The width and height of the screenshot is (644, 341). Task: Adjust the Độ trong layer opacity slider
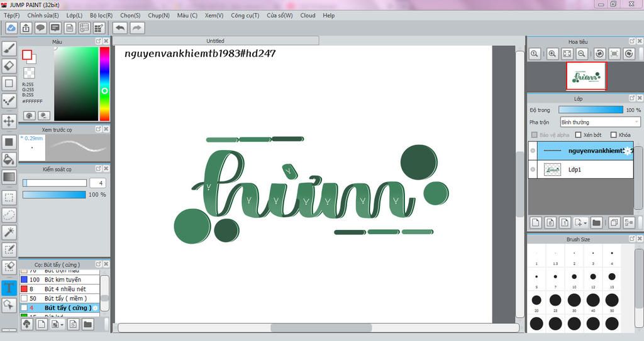(591, 110)
